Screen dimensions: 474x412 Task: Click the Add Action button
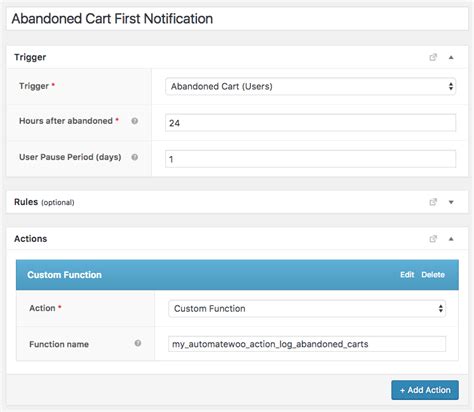[x=425, y=390]
